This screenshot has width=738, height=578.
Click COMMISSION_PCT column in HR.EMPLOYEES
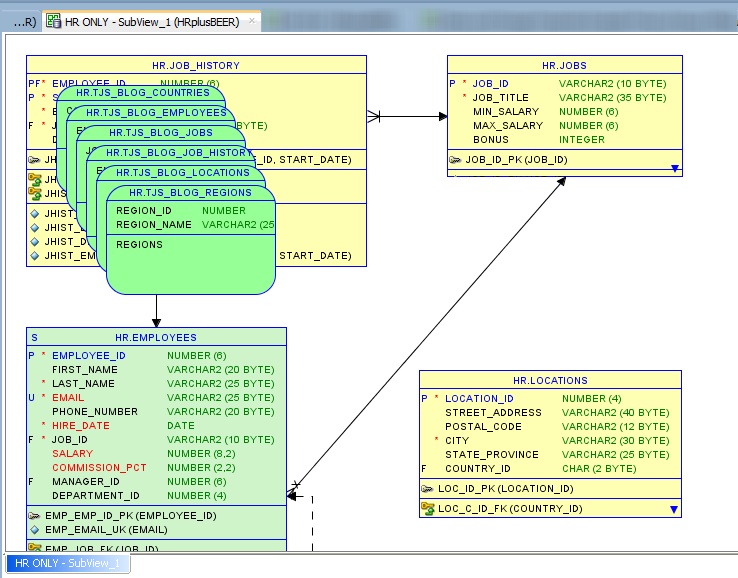pos(99,468)
